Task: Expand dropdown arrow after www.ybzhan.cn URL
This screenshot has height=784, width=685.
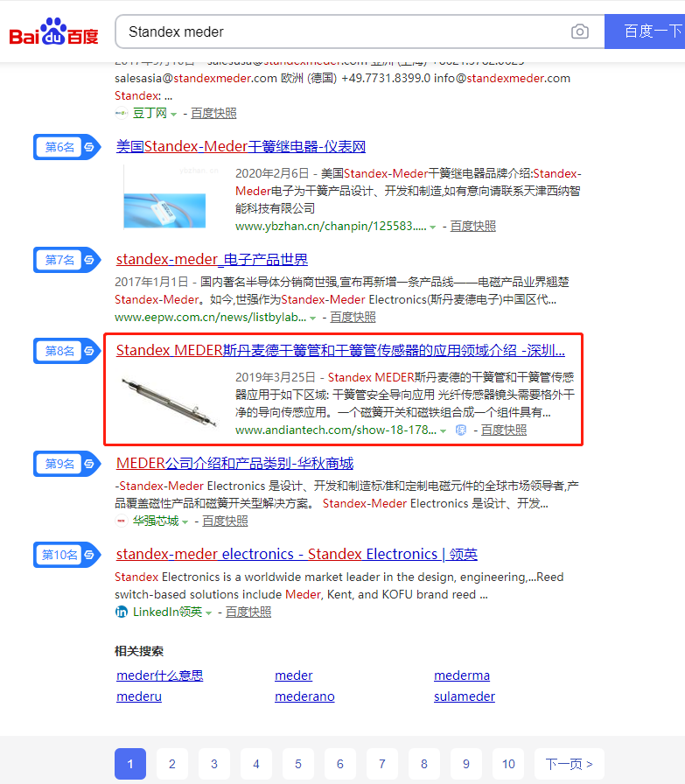Action: 432,227
